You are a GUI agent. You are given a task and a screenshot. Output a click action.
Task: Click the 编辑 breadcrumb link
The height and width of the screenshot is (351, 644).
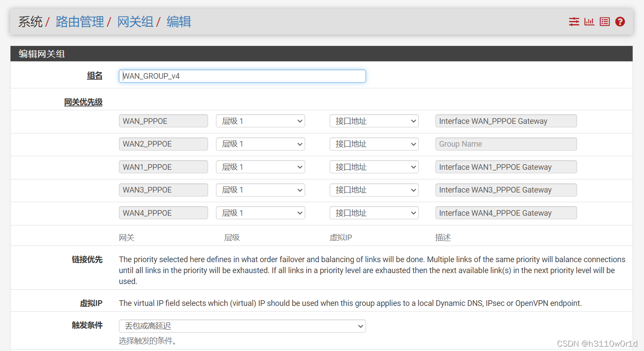coord(179,22)
